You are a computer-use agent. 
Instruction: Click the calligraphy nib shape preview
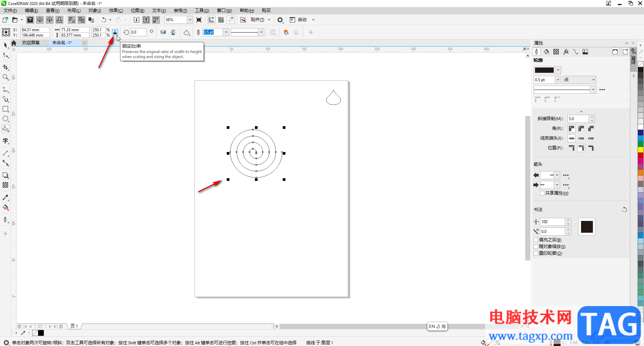tap(587, 227)
